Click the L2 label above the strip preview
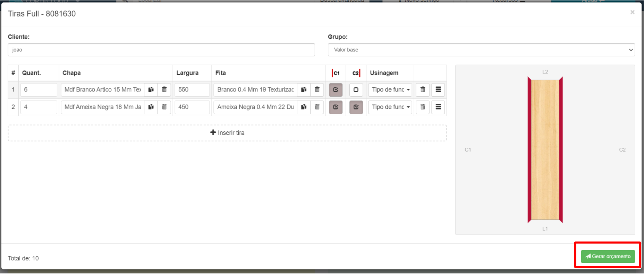The width and height of the screenshot is (644, 276). (545, 72)
